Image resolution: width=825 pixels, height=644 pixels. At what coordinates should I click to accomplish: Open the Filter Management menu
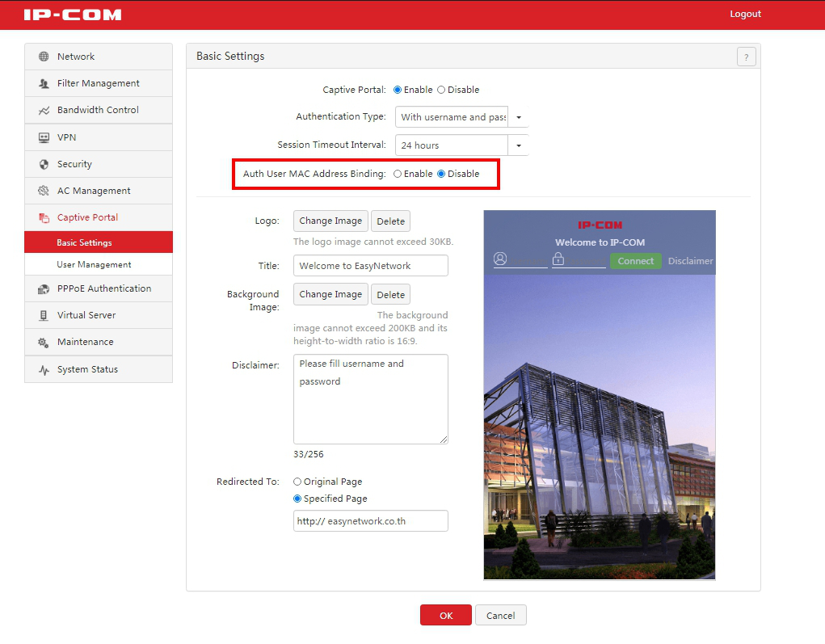(99, 83)
